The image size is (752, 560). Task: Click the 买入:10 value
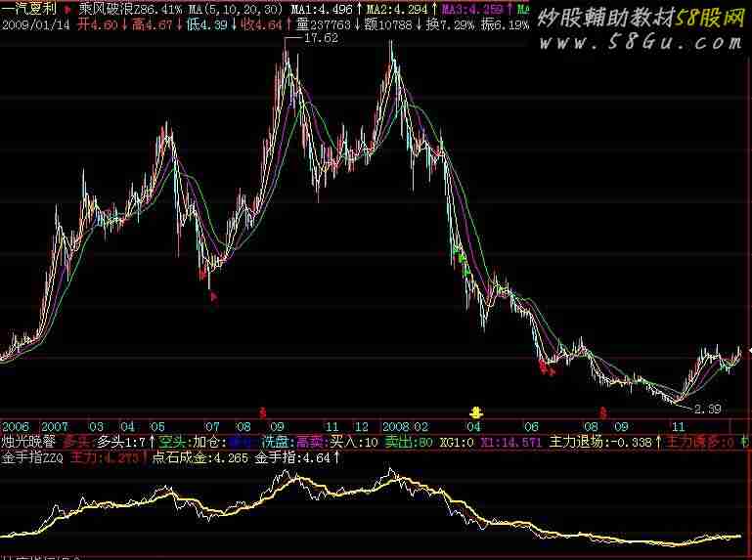tap(354, 442)
